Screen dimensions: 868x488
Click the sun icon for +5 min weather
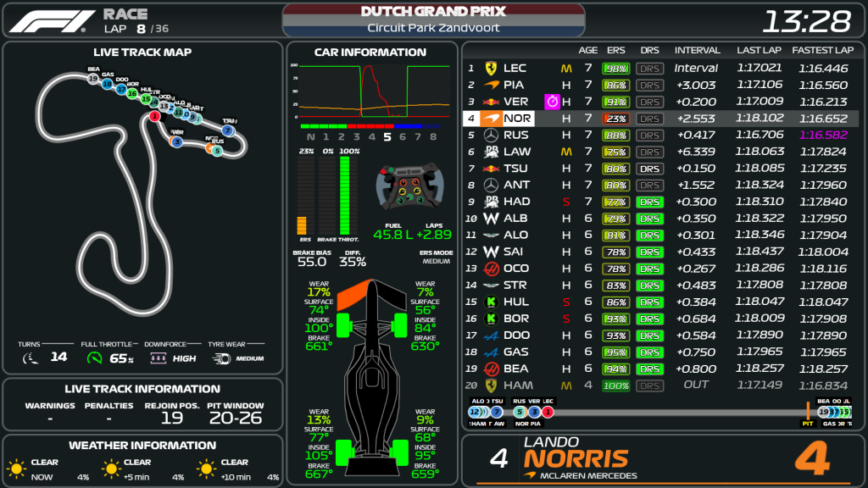pyautogui.click(x=111, y=469)
